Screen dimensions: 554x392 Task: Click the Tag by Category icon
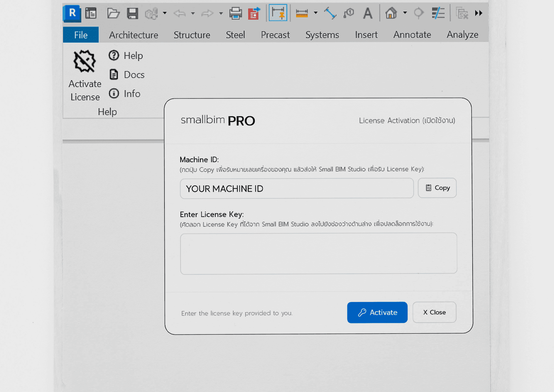coord(348,13)
